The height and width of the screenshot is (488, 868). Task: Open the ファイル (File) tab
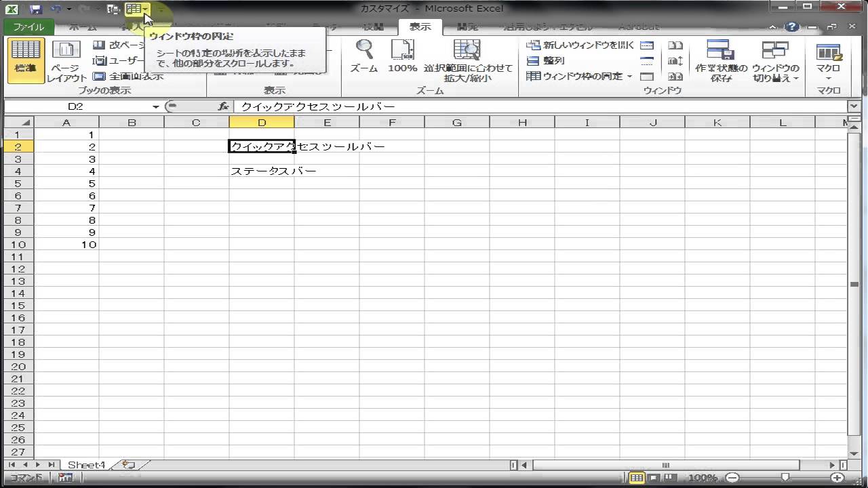point(28,27)
